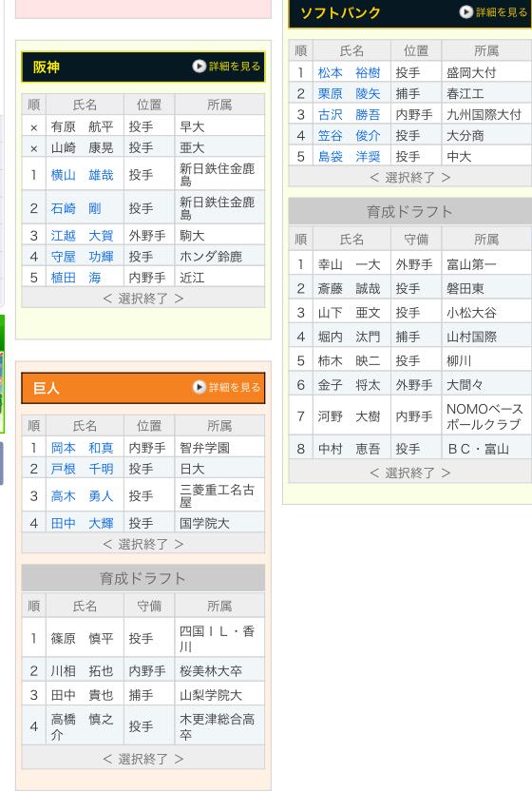Open player link 守屋 功輝

(x=83, y=257)
